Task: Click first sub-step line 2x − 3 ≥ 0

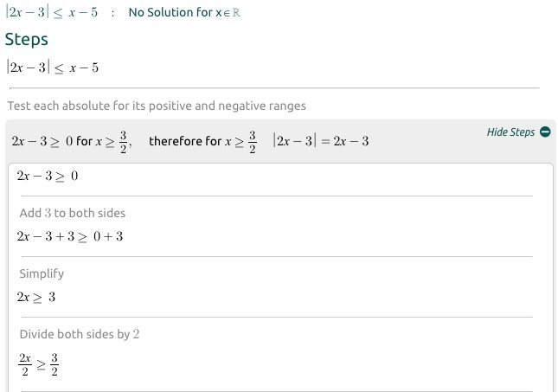Action: pyautogui.click(x=48, y=177)
